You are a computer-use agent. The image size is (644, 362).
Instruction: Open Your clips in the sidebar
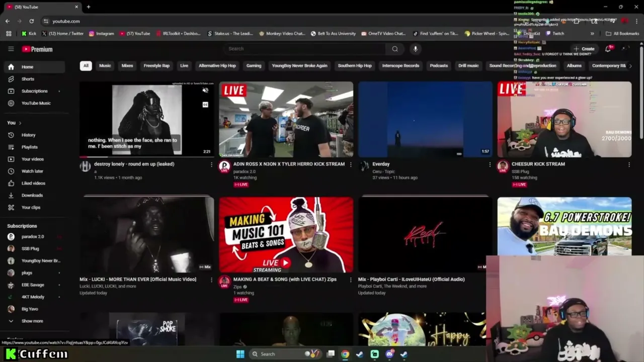pos(34,207)
